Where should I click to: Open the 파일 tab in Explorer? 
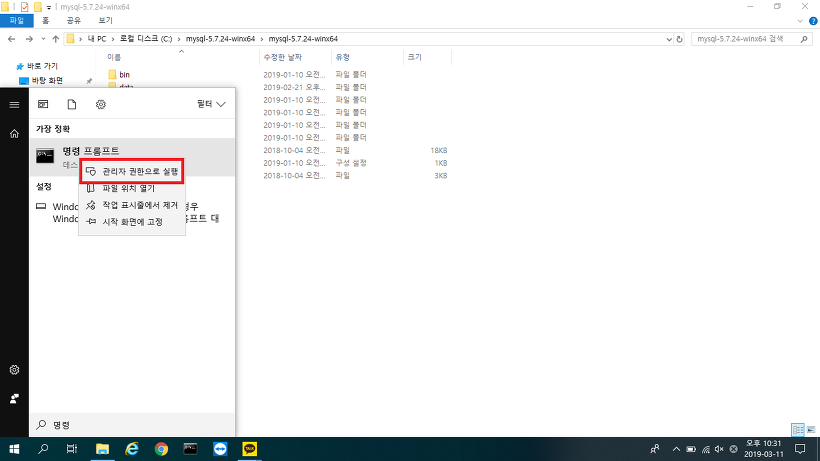click(17, 21)
